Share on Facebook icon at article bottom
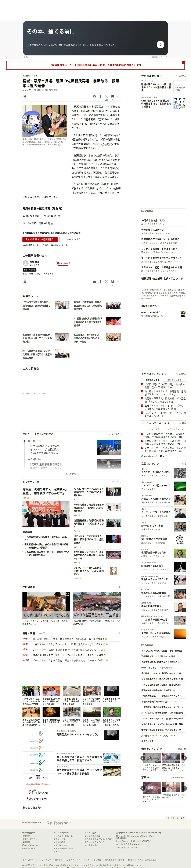This screenshot has width=191, height=868. [100, 282]
